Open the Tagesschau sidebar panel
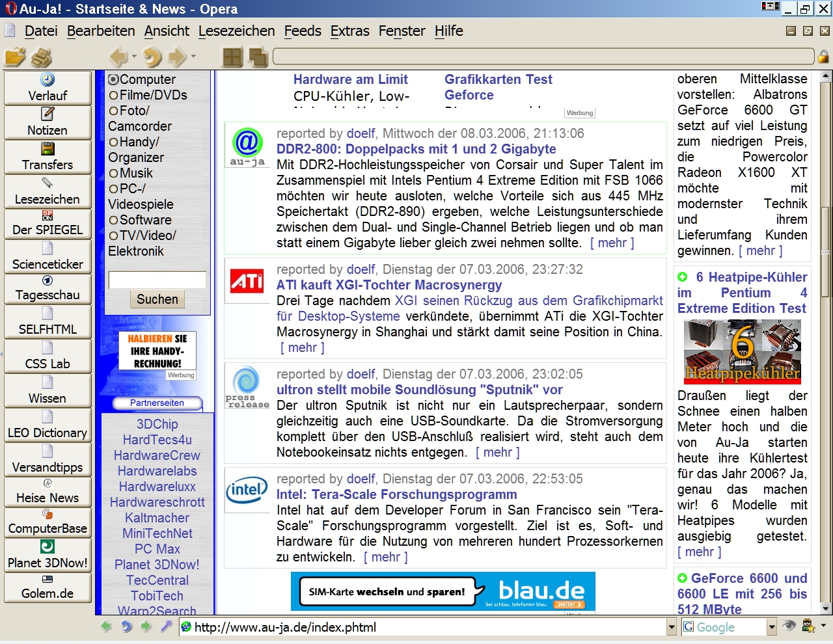The image size is (833, 644). click(x=48, y=288)
